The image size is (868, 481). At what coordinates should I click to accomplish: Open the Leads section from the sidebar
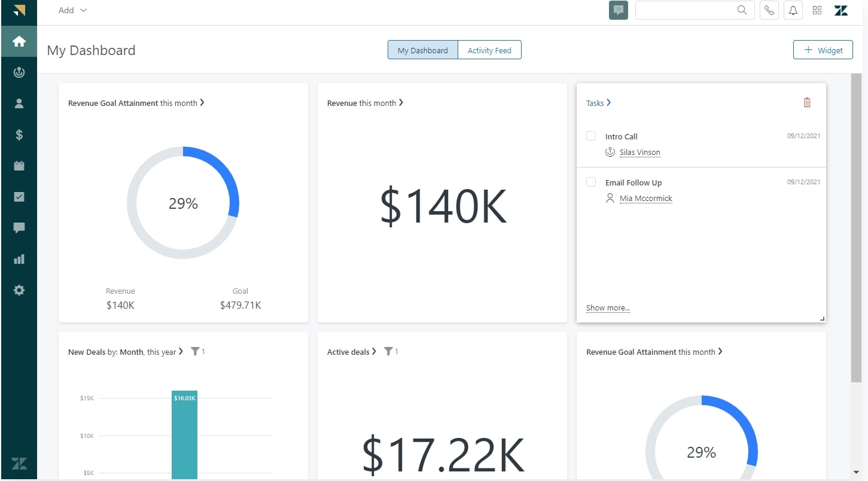(x=19, y=72)
